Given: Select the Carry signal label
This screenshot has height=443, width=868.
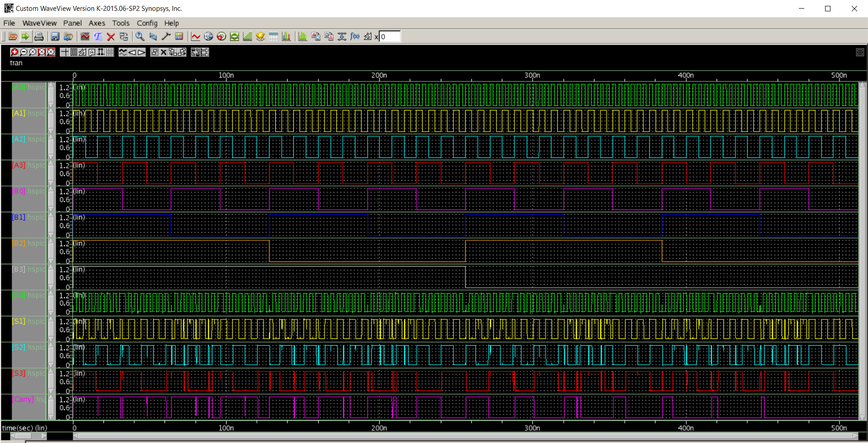Looking at the screenshot, I should point(23,399).
